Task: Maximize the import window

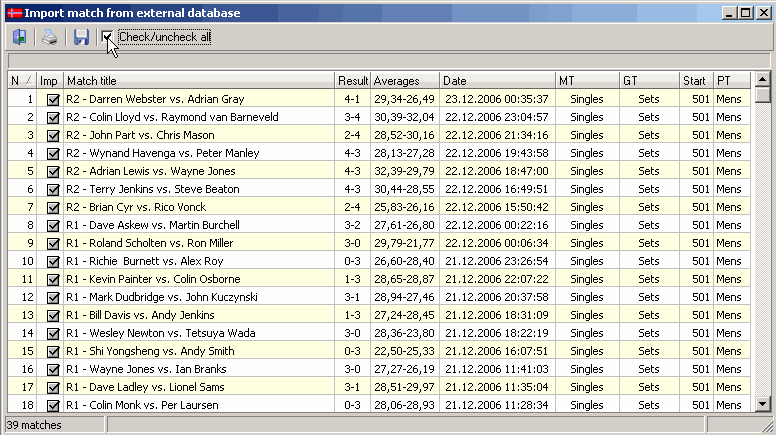Action: coord(744,13)
